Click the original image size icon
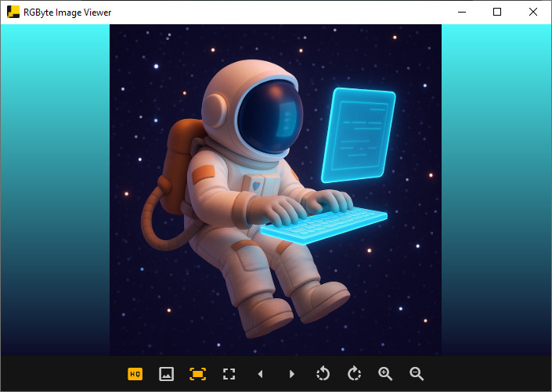Screen dimensions: 552x392 [166, 374]
